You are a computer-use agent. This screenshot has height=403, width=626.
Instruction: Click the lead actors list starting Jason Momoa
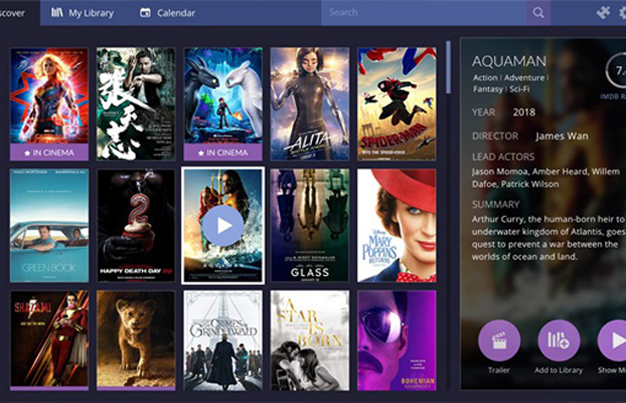[x=546, y=178]
